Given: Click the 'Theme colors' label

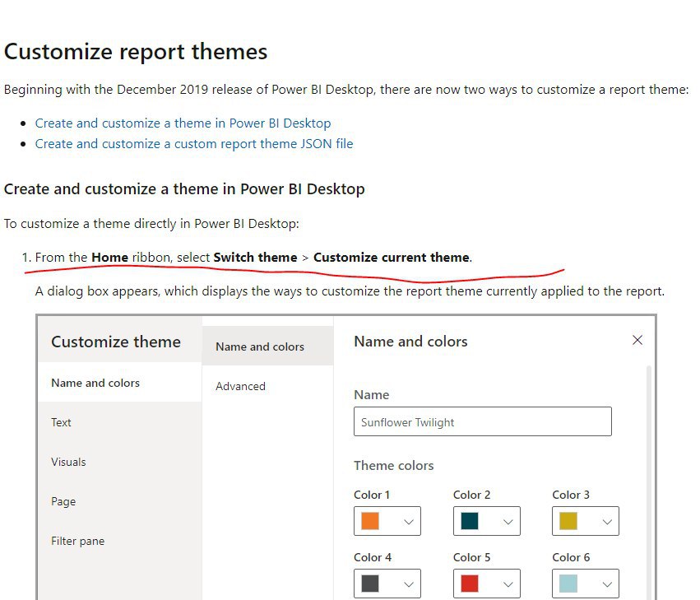Looking at the screenshot, I should (394, 466).
